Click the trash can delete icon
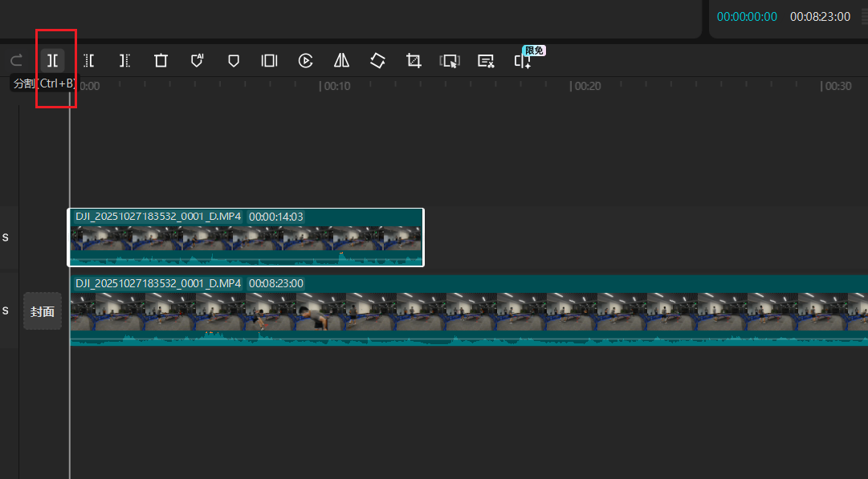Screen dimensions: 868x479 pos(161,61)
